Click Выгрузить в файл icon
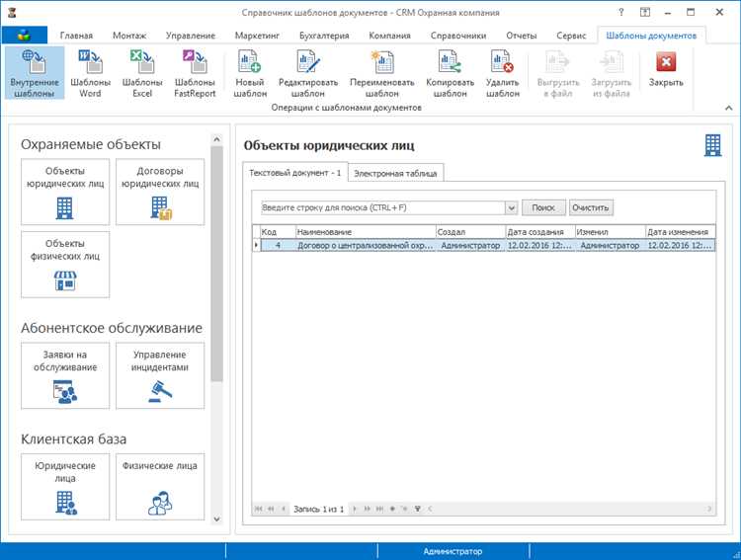This screenshot has height=560, width=741. pyautogui.click(x=558, y=62)
